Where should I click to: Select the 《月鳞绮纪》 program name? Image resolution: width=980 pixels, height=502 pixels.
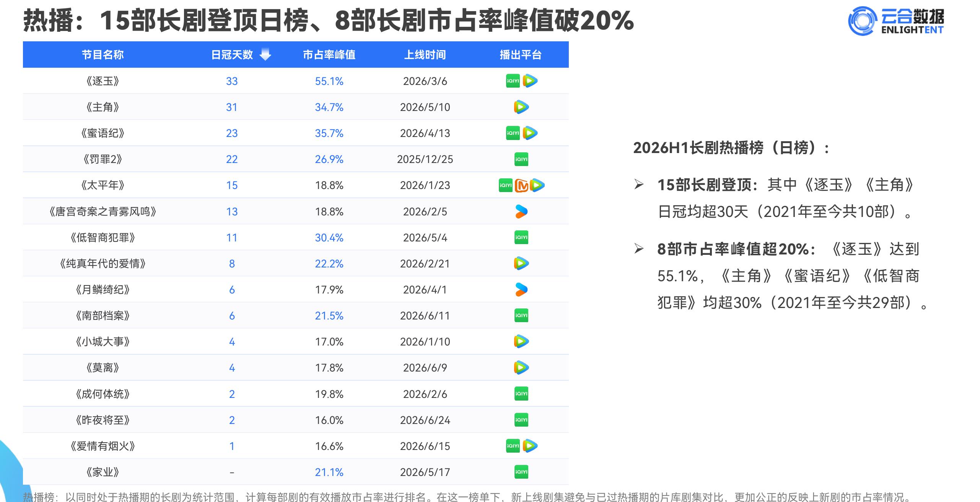[103, 290]
